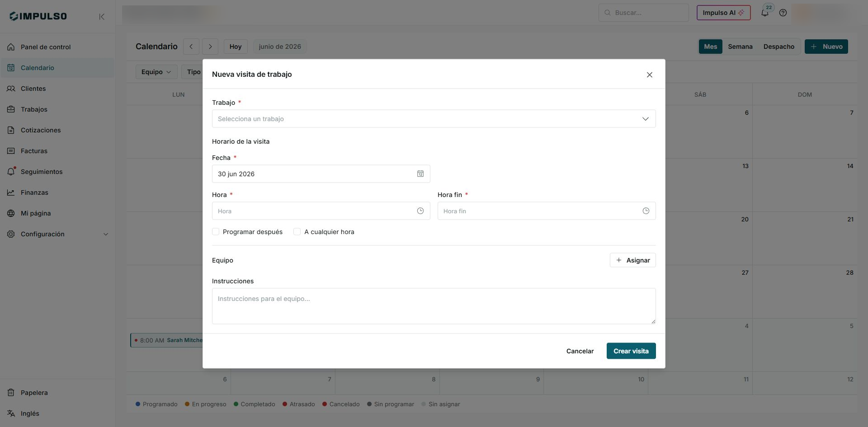Go to previous month arrow

(191, 47)
